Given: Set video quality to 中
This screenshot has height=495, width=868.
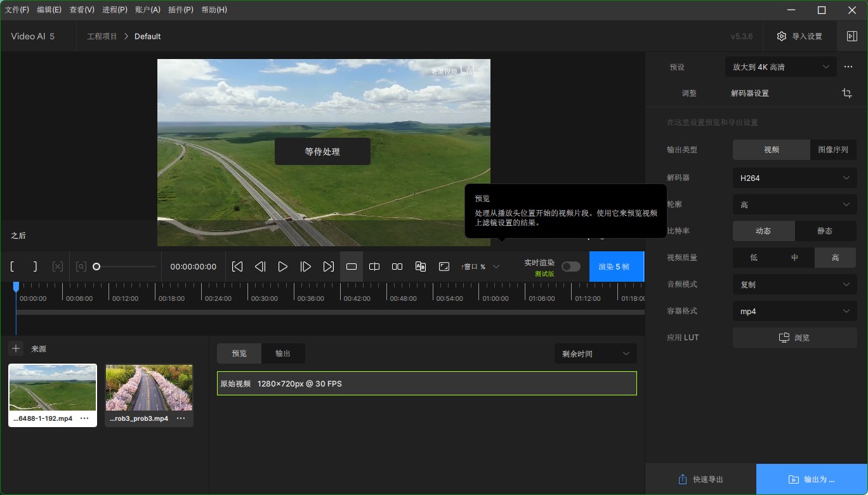Looking at the screenshot, I should 794,258.
